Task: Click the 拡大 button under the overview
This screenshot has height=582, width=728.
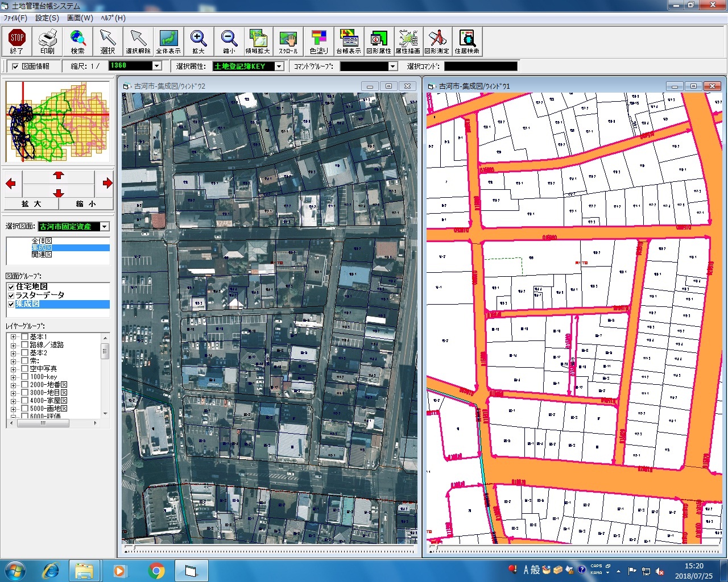Action: (x=31, y=203)
